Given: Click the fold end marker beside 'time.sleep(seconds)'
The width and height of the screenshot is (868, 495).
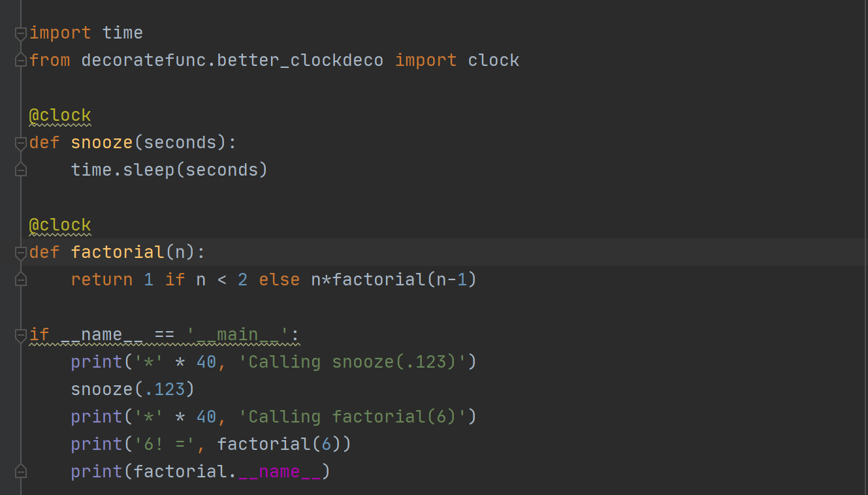Looking at the screenshot, I should pos(20,170).
